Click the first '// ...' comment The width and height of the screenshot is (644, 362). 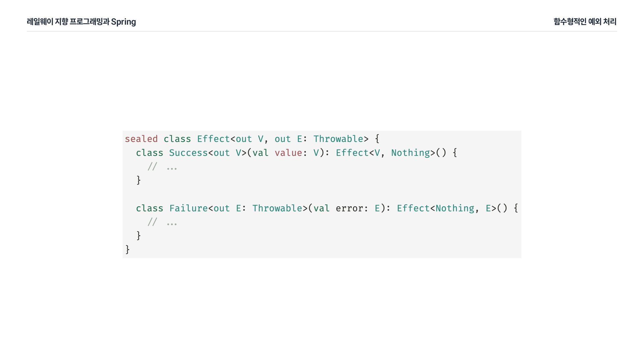point(162,167)
